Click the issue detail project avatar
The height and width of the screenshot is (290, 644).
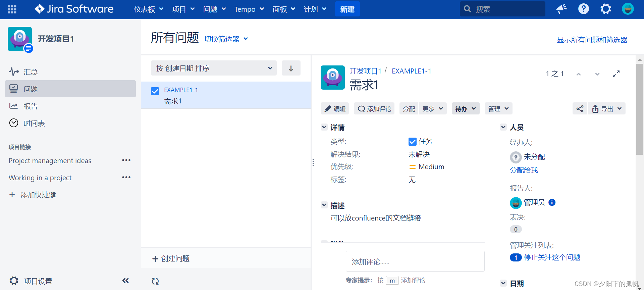click(333, 78)
